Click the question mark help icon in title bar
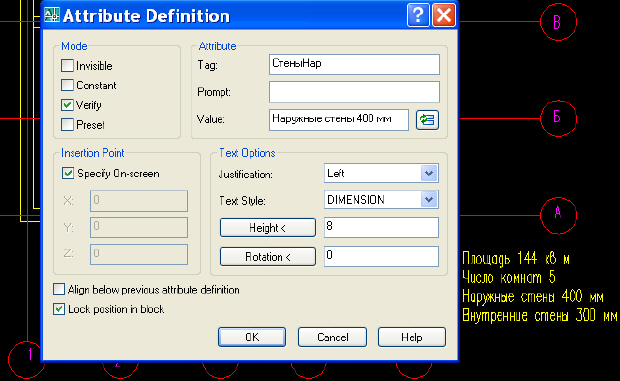 click(418, 15)
